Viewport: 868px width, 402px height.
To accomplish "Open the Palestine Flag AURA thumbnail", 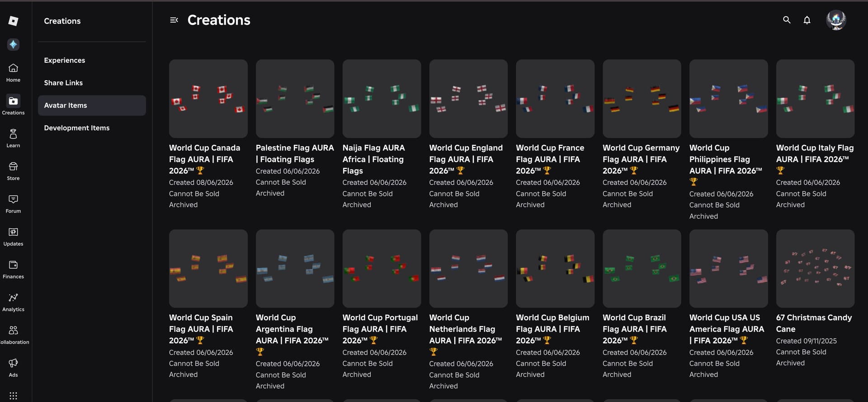I will (x=295, y=98).
